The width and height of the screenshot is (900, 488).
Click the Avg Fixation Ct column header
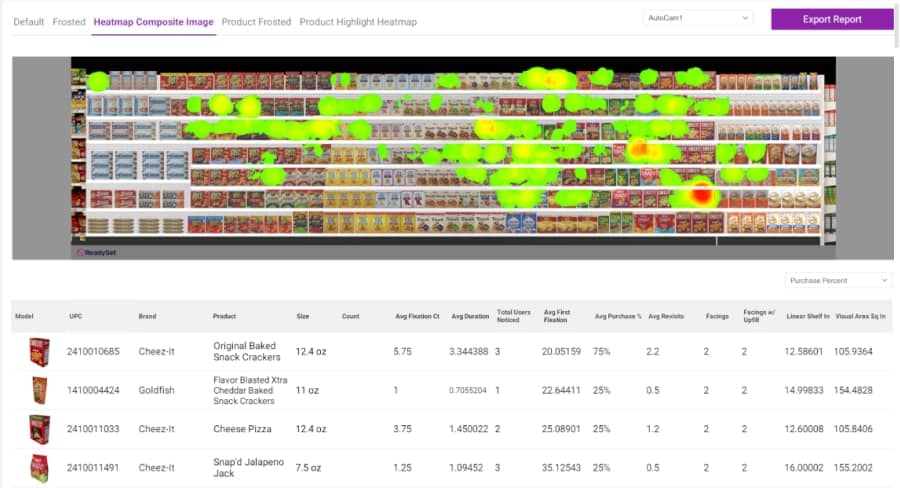point(415,317)
